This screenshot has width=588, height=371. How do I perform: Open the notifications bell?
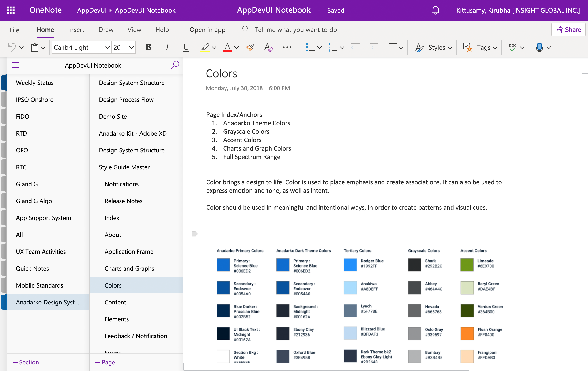[x=436, y=10]
